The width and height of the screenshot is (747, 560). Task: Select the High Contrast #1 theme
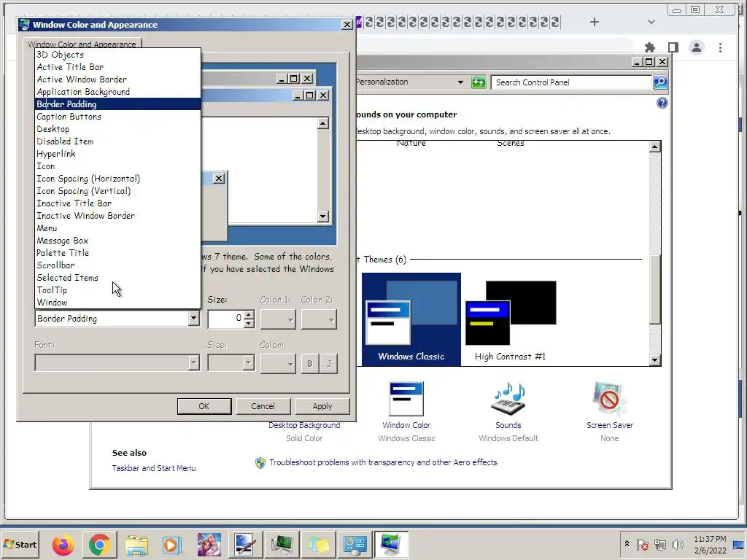pos(510,320)
